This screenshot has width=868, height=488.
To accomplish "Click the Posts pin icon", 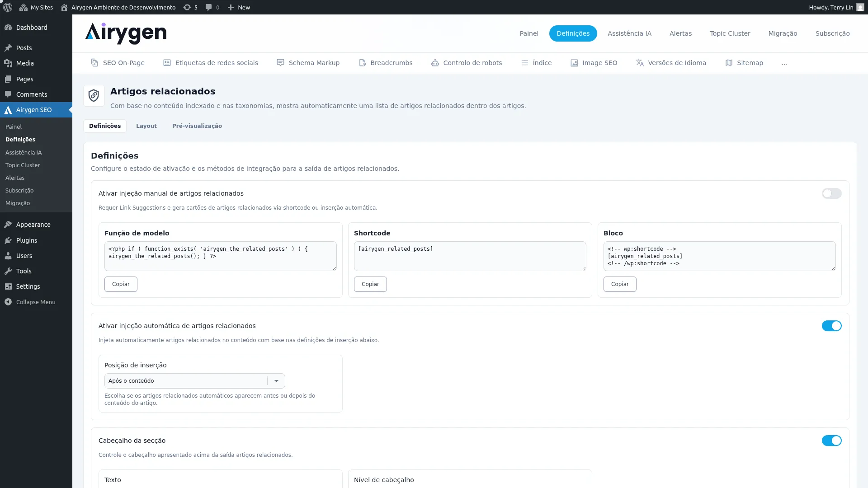I will tap(8, 48).
